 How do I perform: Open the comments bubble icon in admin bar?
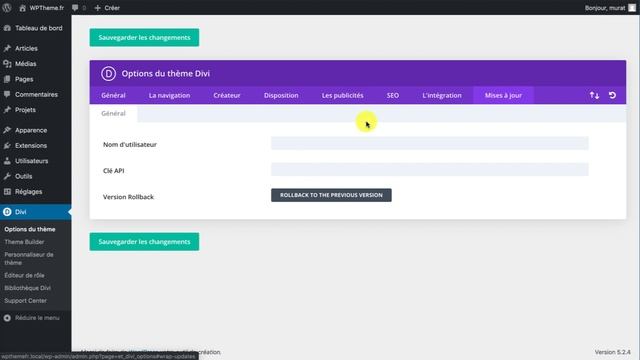coord(75,8)
